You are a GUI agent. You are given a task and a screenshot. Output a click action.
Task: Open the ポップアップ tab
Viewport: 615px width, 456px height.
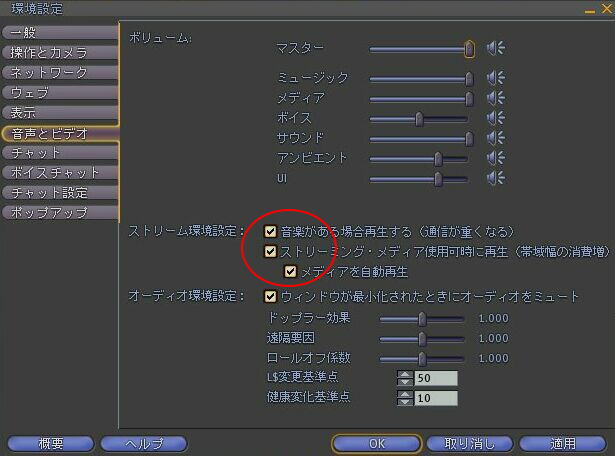click(60, 213)
